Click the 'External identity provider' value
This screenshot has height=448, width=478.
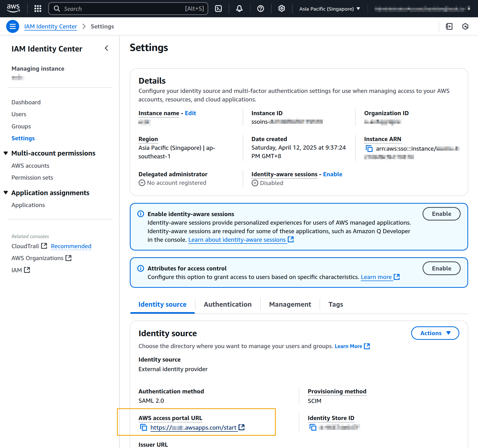point(173,369)
